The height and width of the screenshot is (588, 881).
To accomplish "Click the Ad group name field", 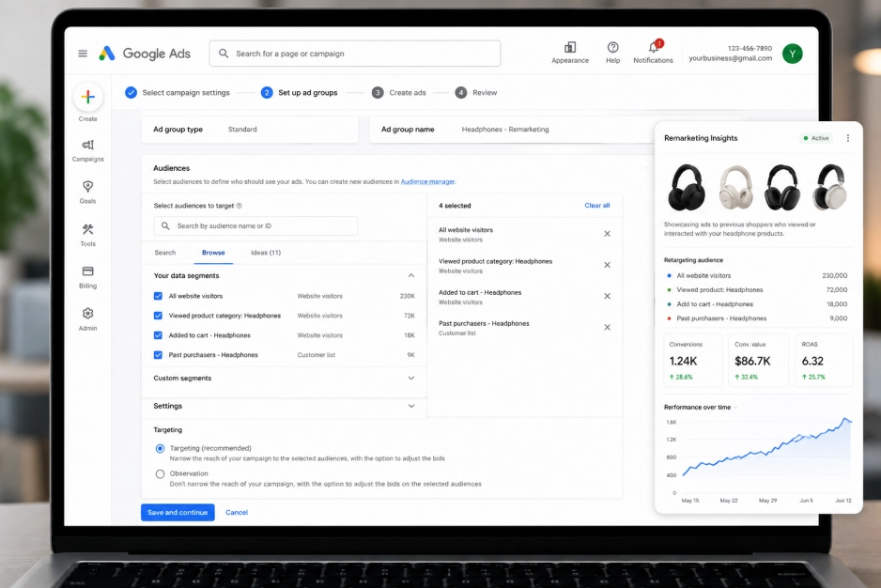I will coord(511,130).
